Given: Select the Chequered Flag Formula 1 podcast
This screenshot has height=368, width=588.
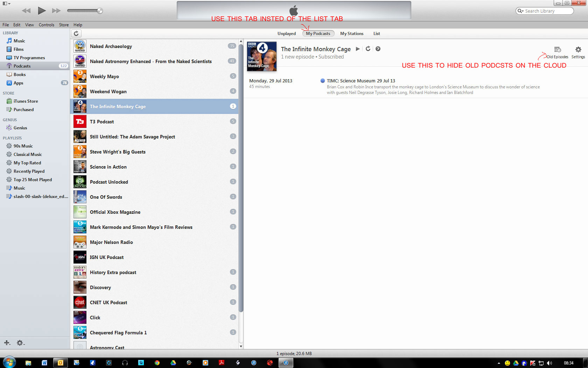Looking at the screenshot, I should pos(154,333).
